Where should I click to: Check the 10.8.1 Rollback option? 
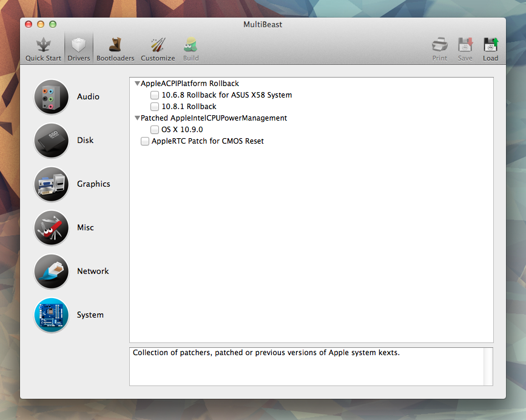point(155,106)
